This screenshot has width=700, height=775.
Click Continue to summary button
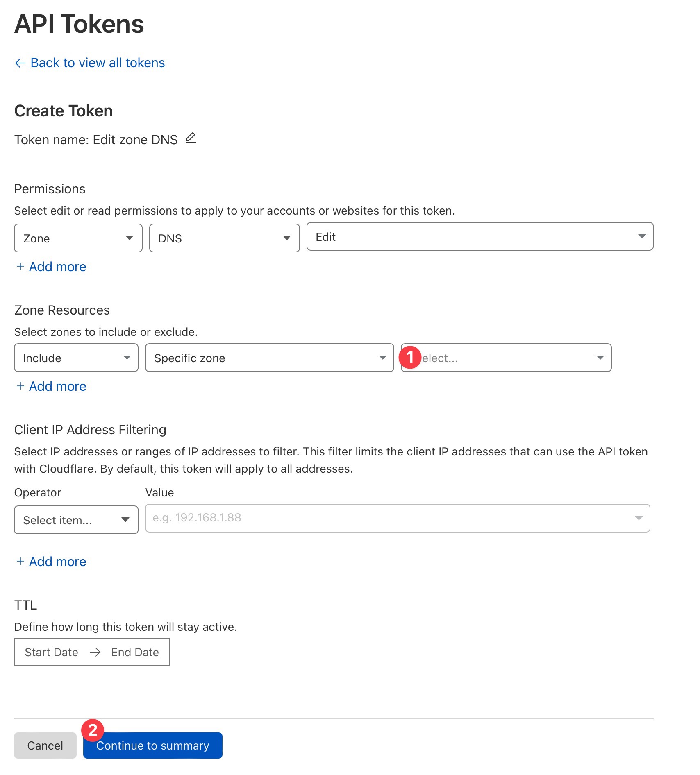click(153, 746)
